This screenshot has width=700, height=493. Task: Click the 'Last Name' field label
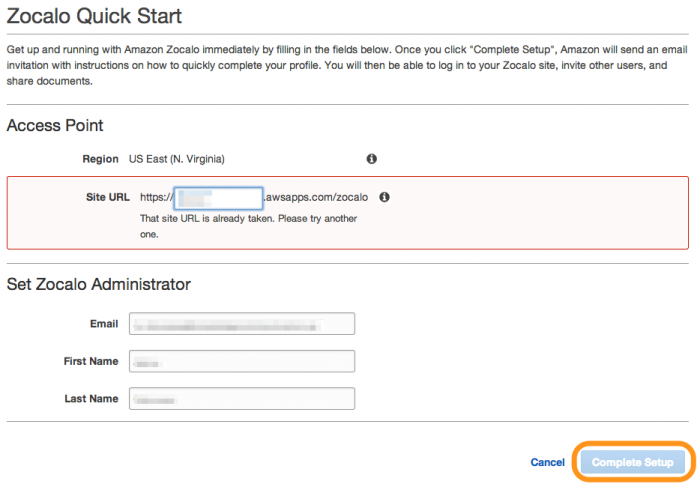92,399
